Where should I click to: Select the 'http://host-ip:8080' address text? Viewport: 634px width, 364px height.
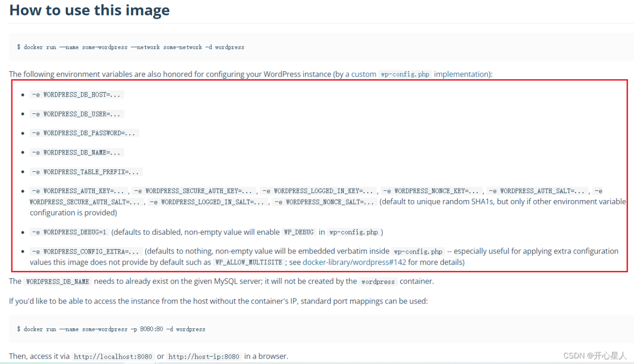pos(204,357)
